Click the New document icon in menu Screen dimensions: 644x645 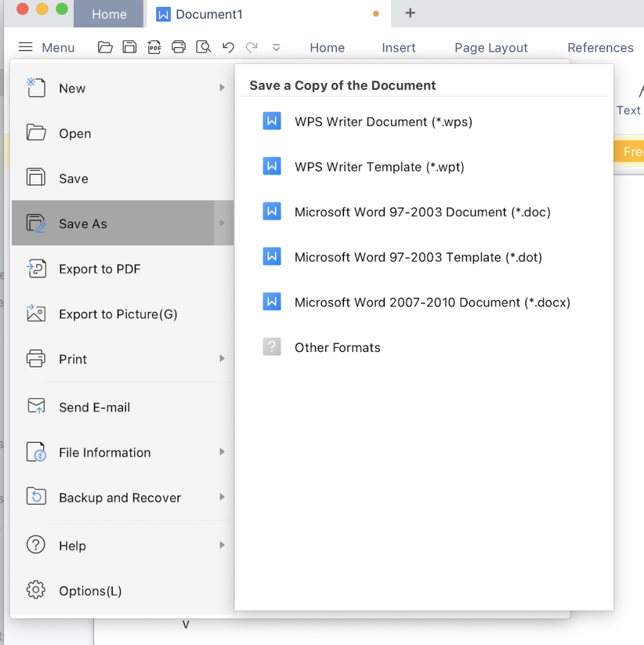[x=36, y=88]
